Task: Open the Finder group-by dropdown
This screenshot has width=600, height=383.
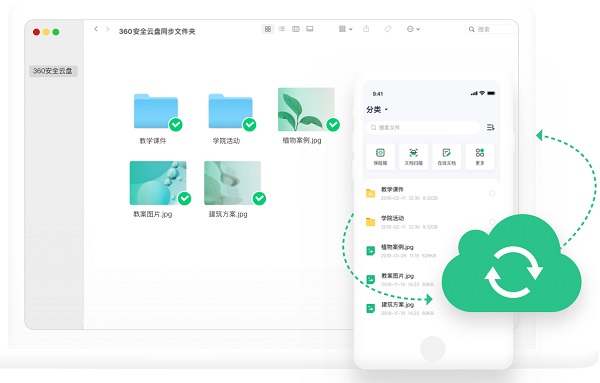Action: tap(346, 29)
